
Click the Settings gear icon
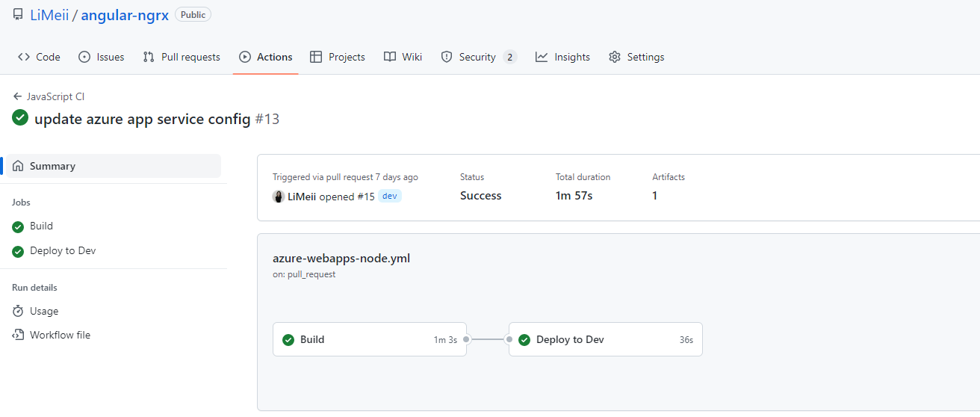tap(615, 57)
